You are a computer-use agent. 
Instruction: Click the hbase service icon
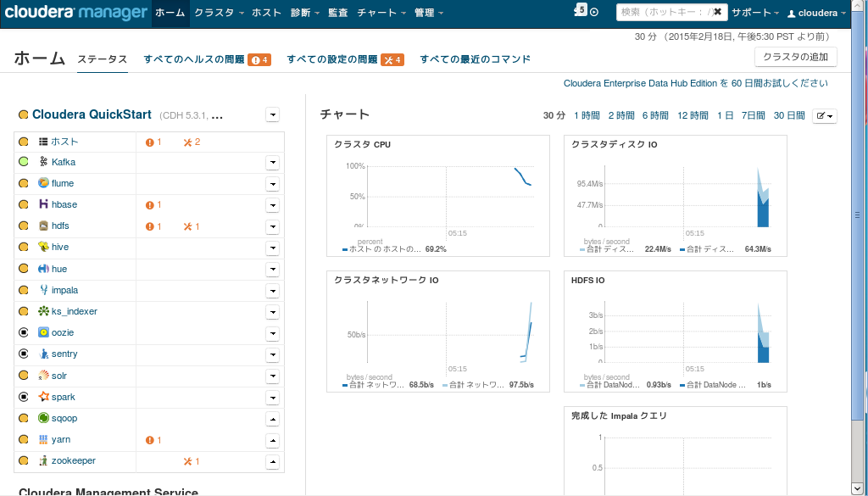(44, 204)
